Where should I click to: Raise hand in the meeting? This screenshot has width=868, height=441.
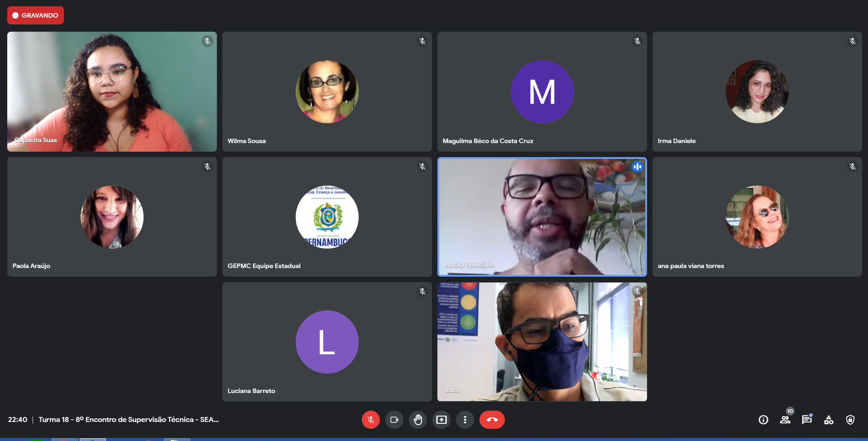pyautogui.click(x=417, y=420)
